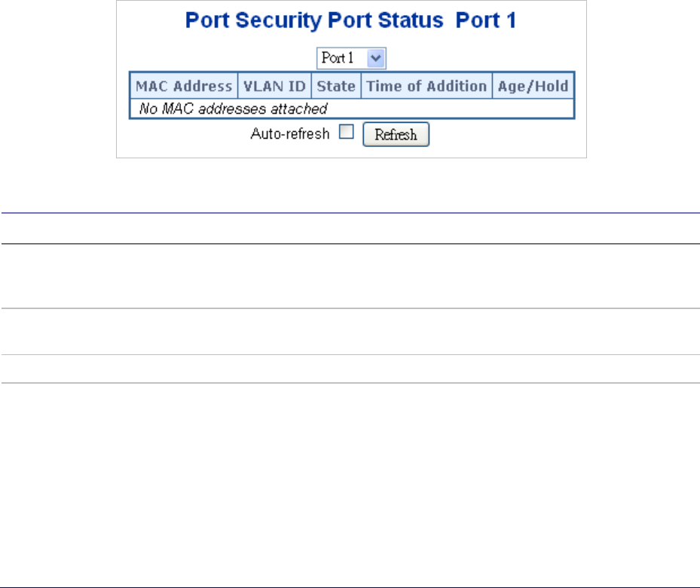Screen dimensions: 700x588
Task: Select the State column header
Action: tap(336, 86)
